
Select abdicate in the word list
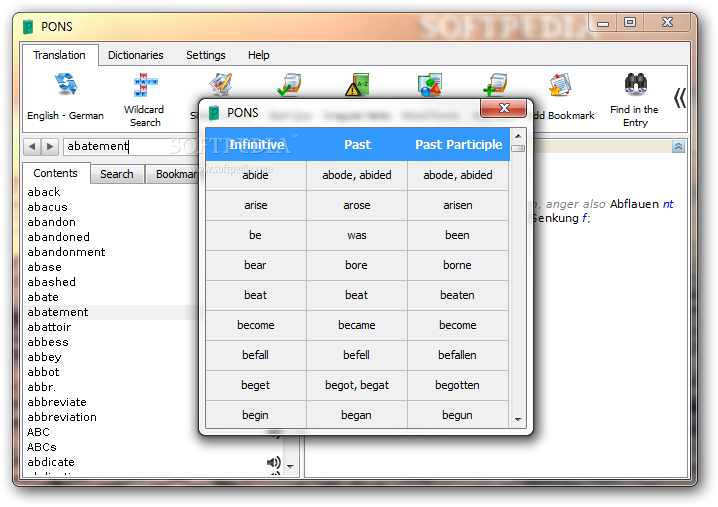51,462
